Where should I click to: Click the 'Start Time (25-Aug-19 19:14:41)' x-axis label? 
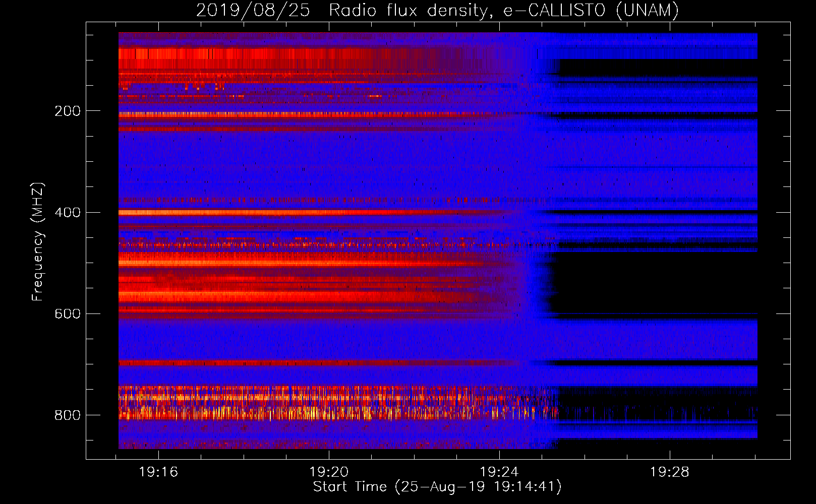coord(437,487)
